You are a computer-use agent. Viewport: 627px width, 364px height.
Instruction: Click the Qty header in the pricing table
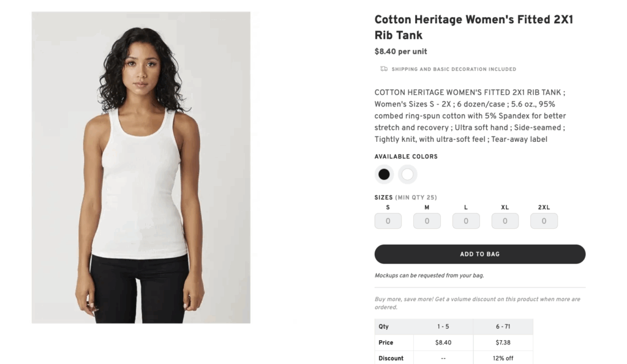tap(384, 326)
